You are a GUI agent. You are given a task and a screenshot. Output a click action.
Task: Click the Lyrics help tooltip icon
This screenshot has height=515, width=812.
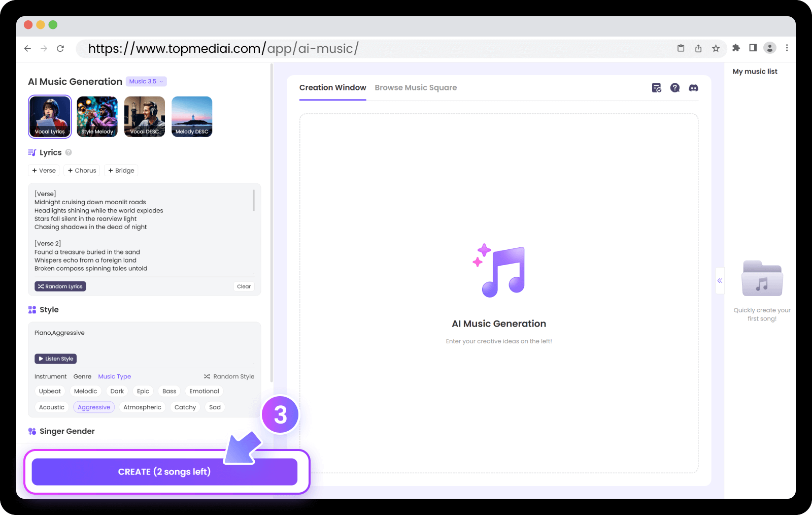tap(69, 152)
